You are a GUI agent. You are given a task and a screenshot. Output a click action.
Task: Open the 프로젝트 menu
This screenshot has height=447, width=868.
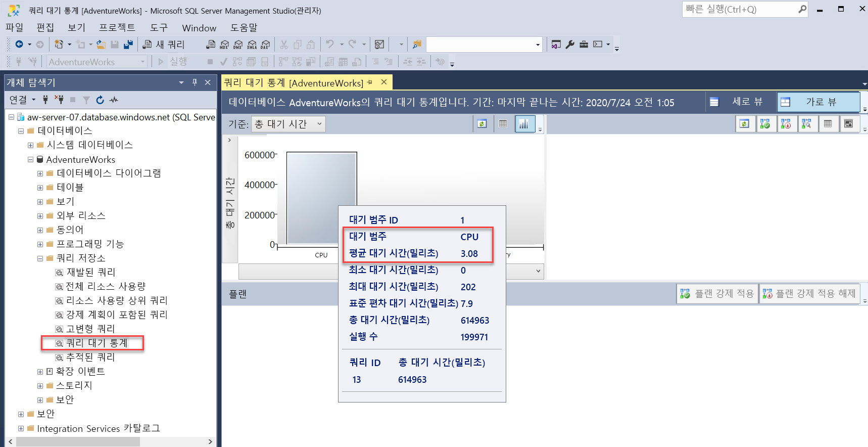tap(117, 27)
